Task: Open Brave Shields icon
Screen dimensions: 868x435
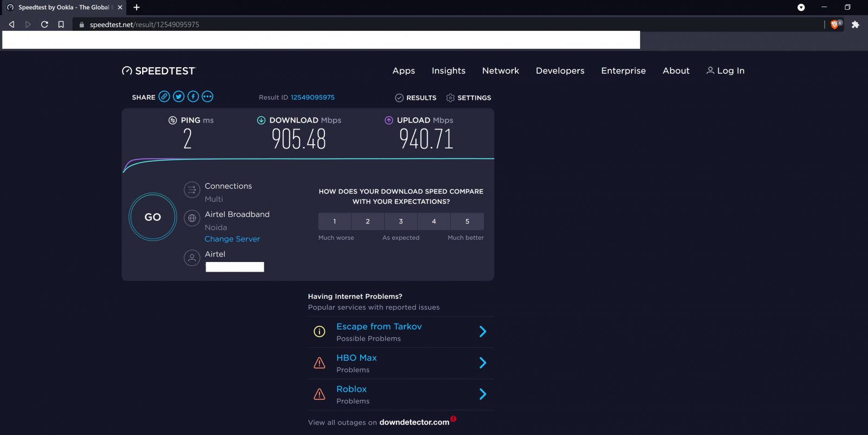Action: 835,24
